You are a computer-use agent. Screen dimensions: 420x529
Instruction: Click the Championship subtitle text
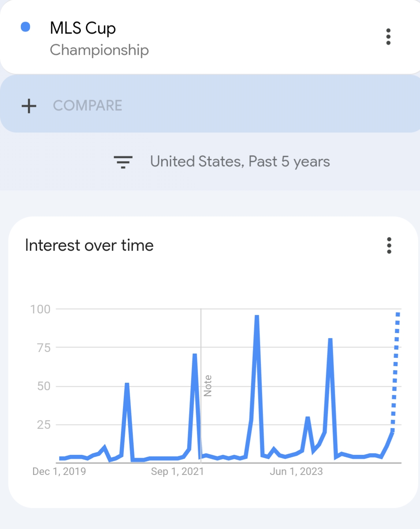[99, 50]
